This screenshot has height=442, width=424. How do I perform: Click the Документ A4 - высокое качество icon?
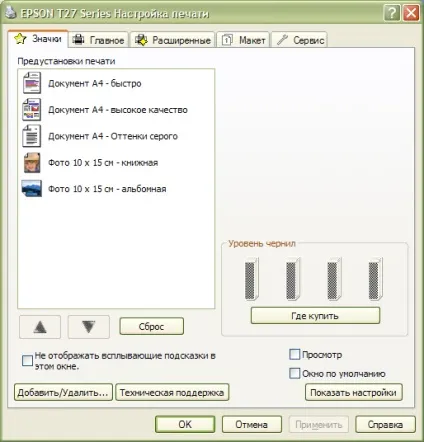click(32, 109)
